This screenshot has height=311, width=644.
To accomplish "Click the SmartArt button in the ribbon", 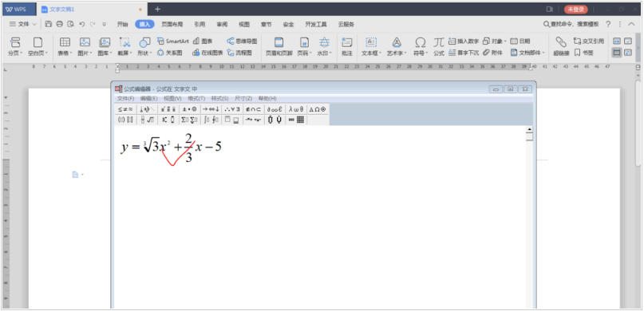I will 173,41.
